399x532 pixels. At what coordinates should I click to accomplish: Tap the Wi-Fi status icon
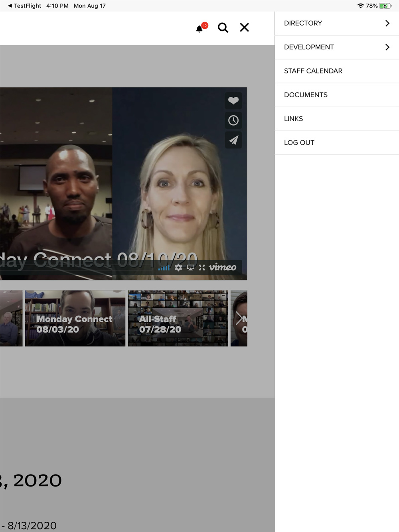tap(361, 6)
